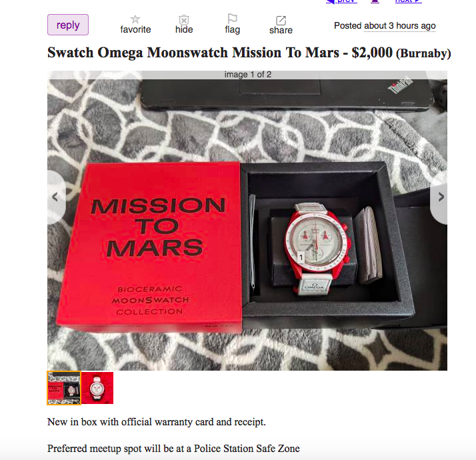Select the second thumbnail showing the watch close-up
476x460 pixels.
pos(97,388)
